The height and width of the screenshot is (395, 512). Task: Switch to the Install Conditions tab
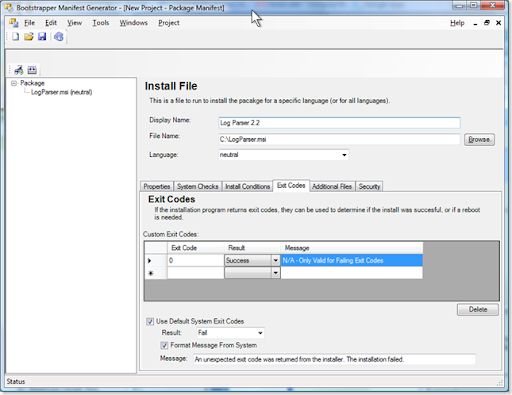(x=248, y=186)
